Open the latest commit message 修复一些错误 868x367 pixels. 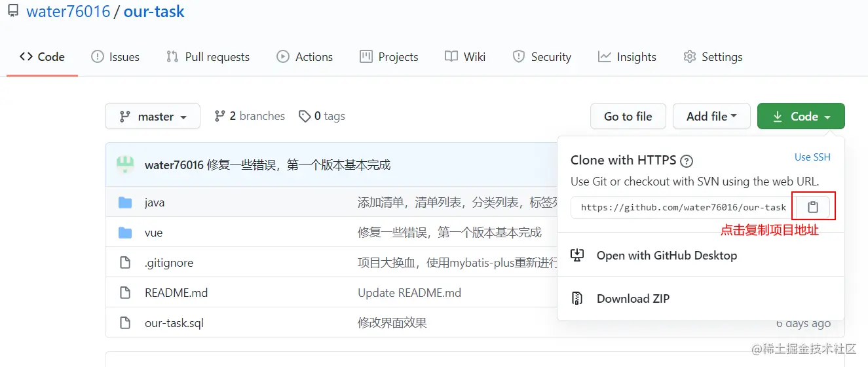[299, 165]
